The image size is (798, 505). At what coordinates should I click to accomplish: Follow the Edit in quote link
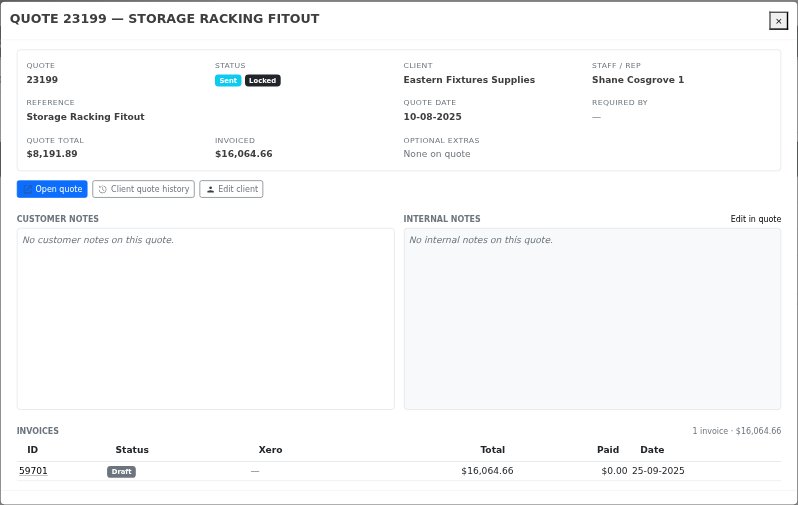755,219
